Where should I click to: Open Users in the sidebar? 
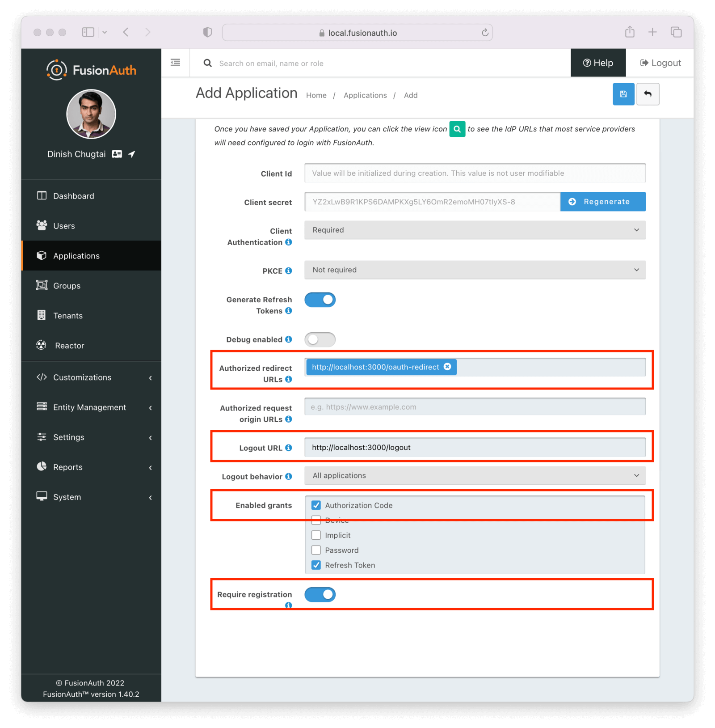[x=91, y=226]
